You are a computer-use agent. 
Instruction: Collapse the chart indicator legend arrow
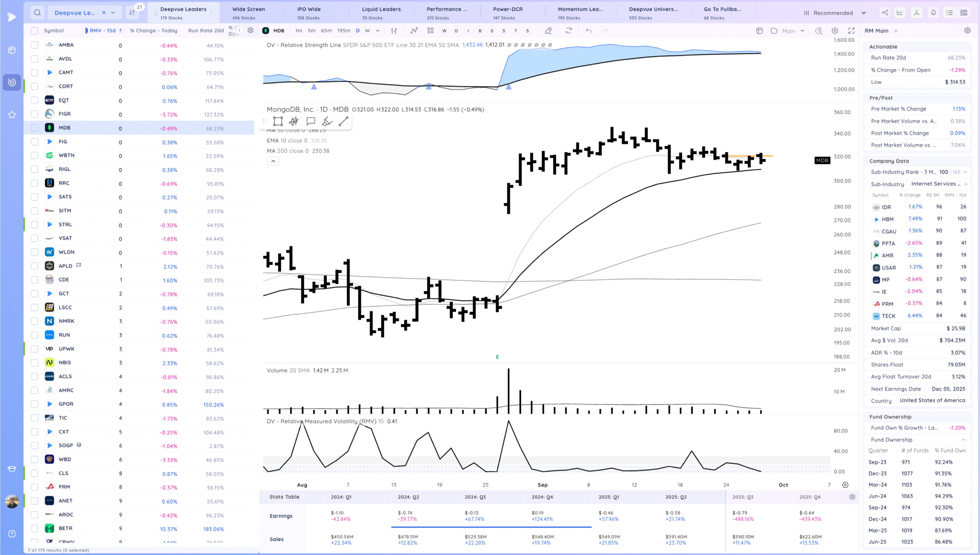[x=273, y=161]
